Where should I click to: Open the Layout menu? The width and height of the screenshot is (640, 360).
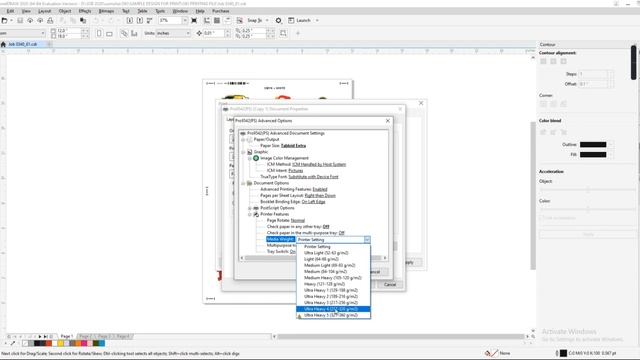click(x=44, y=11)
